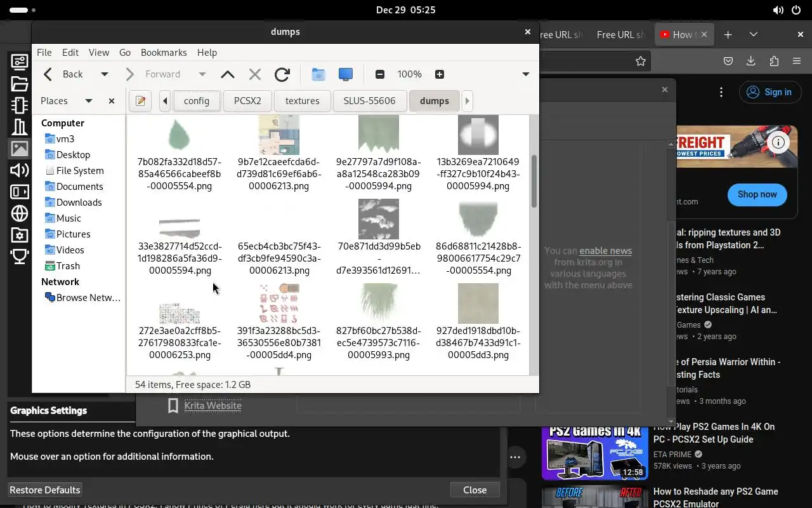Zoom in file icons with plus button
The height and width of the screenshot is (508, 812).
click(440, 74)
